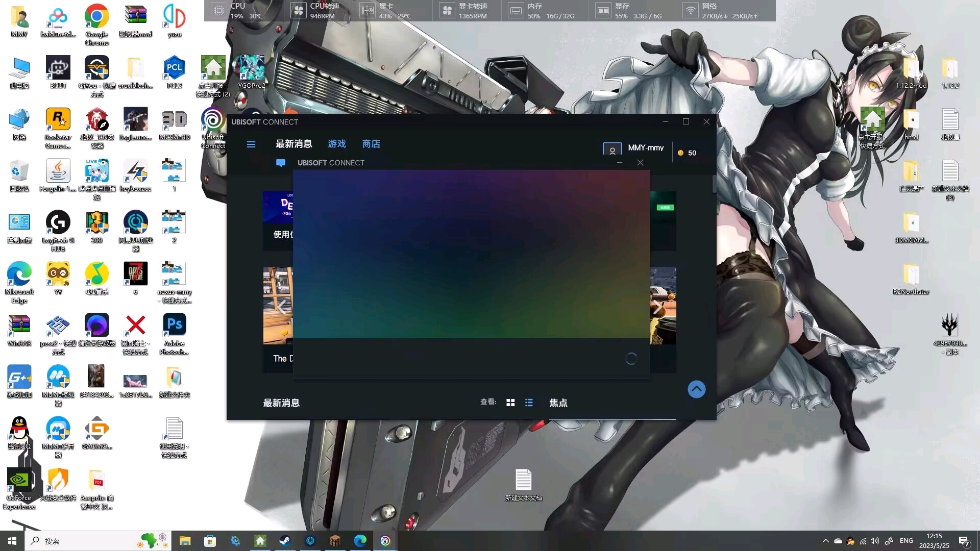The width and height of the screenshot is (980, 551).
Task: Open File Explorer from the taskbar
Action: 185,541
